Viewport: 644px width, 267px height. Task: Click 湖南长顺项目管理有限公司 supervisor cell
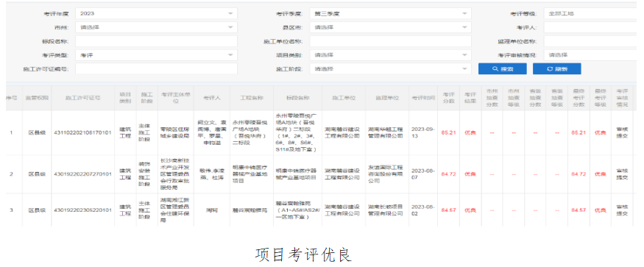[x=387, y=210]
